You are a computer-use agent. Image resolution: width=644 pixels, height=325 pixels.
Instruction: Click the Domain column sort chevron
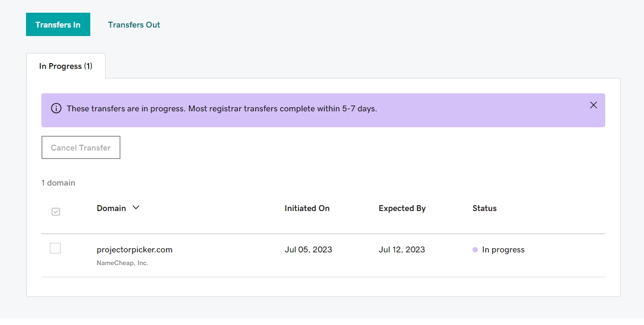(x=136, y=208)
